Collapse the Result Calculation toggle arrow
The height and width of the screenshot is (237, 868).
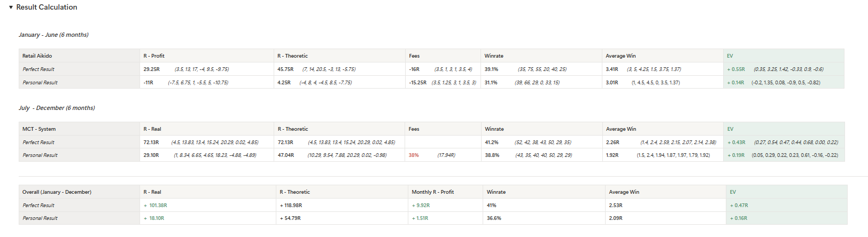11,7
